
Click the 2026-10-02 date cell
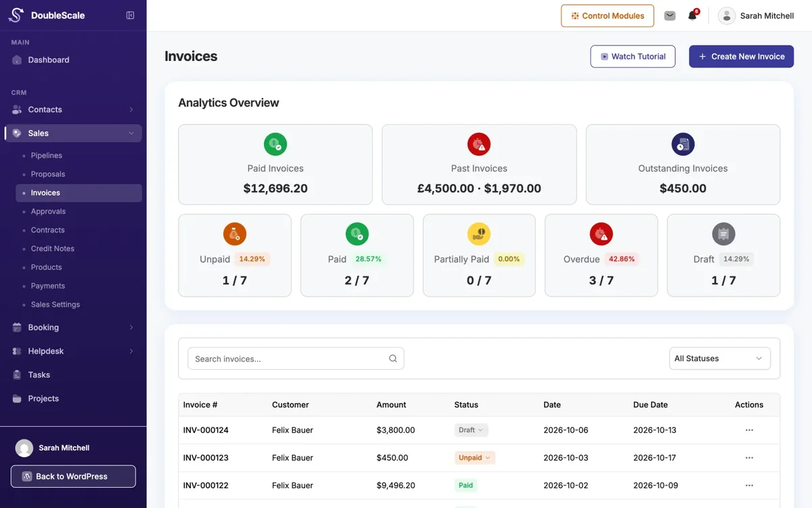566,486
